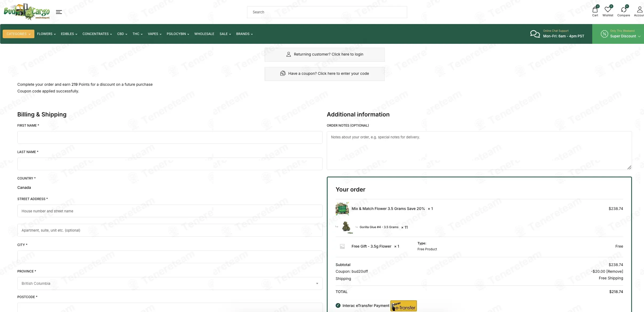Click the hamburger menu icon beside logo
Viewport: 644px width, 312px height.
(59, 12)
